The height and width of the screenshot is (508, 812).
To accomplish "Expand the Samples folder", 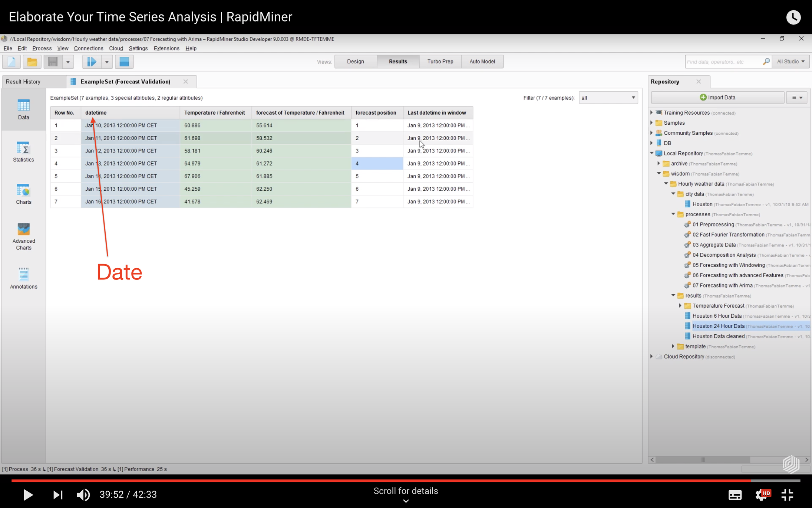I will pos(652,122).
